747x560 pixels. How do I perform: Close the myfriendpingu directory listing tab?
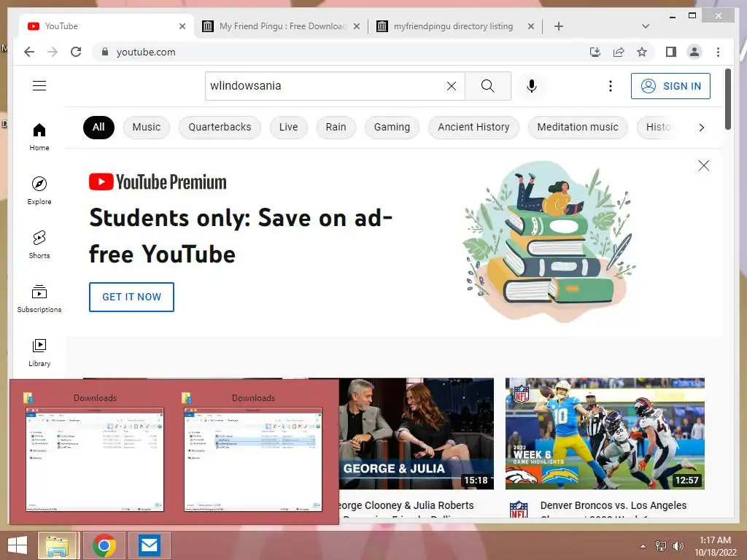531,26
